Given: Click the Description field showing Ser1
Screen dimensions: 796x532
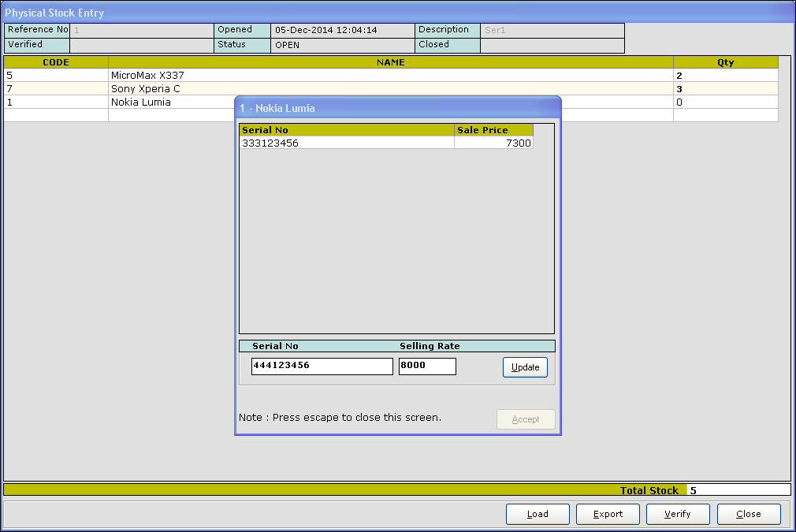Looking at the screenshot, I should (552, 30).
